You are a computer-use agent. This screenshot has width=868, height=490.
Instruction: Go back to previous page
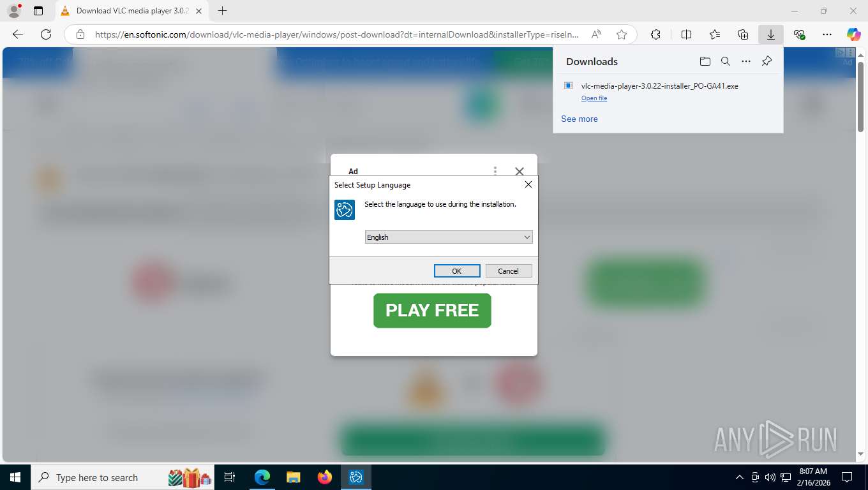[18, 34]
